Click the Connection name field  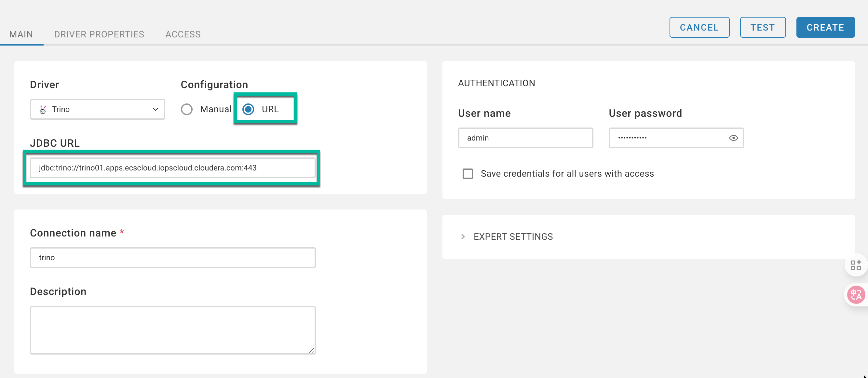[x=172, y=258]
